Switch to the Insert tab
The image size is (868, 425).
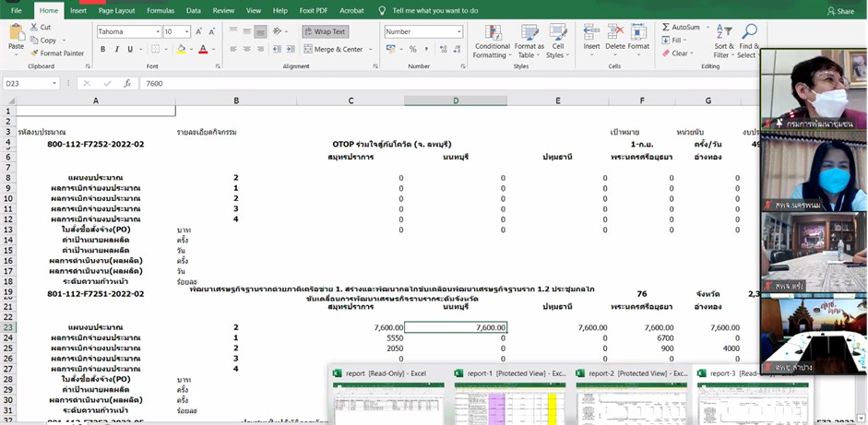click(x=78, y=10)
